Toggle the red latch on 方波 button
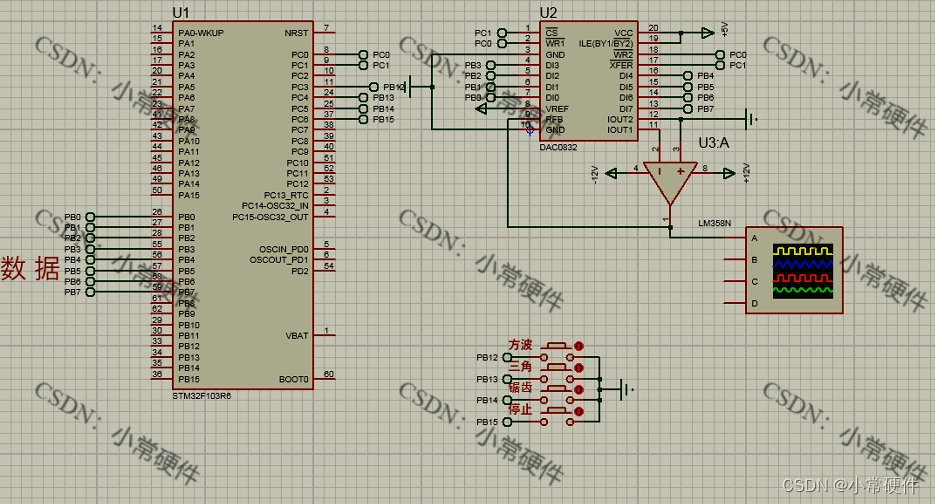Screen dimensions: 935x504 click(x=578, y=346)
